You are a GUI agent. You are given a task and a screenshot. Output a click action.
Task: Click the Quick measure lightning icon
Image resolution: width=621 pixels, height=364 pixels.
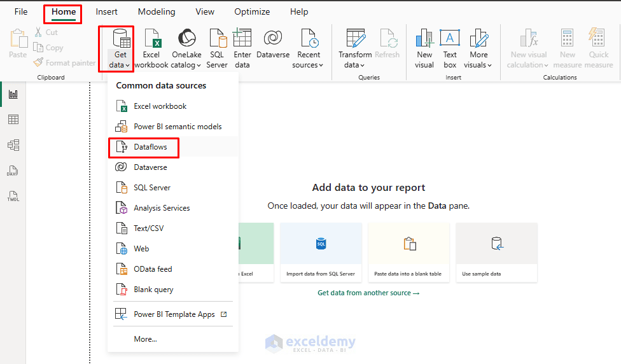[x=597, y=38]
